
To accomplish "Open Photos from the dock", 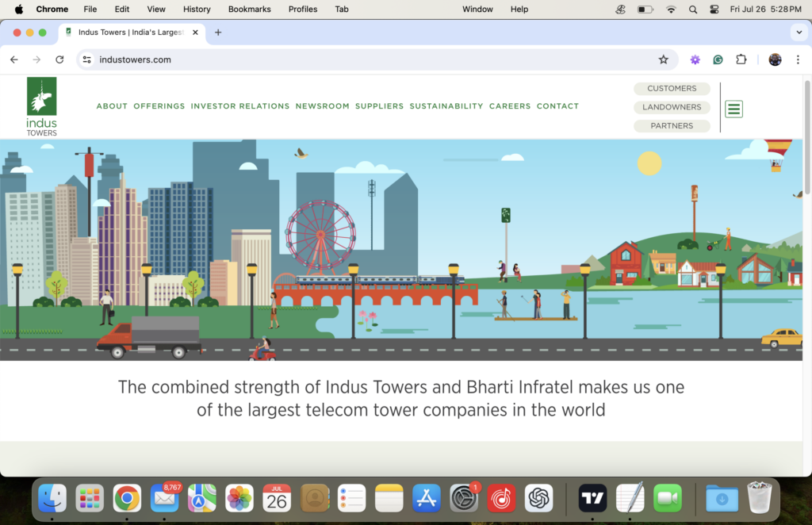I will (x=239, y=498).
